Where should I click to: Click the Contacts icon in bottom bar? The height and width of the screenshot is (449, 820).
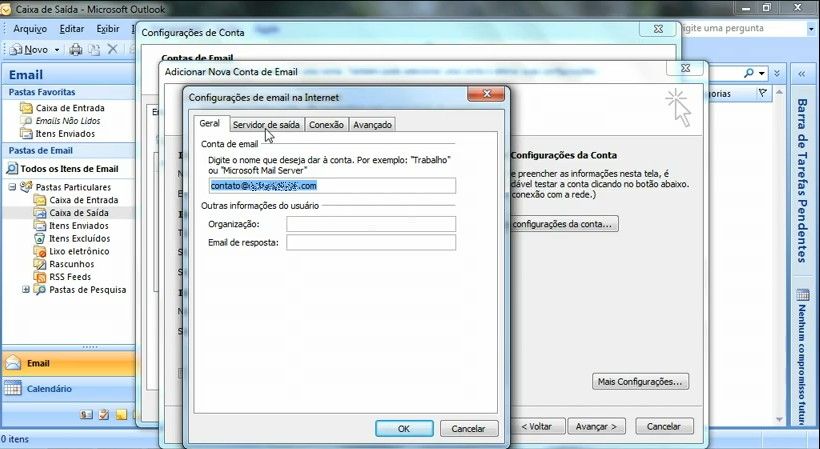[x=86, y=414]
